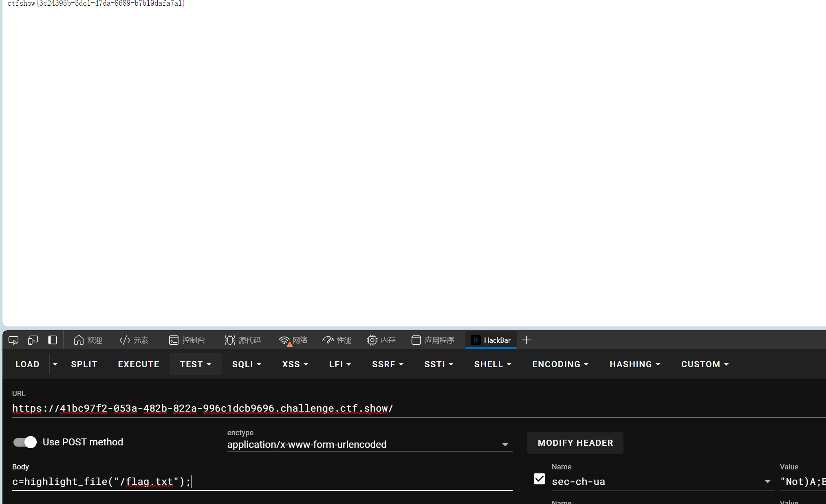The width and height of the screenshot is (826, 504).
Task: Click the inspect element picker icon
Action: point(13,340)
